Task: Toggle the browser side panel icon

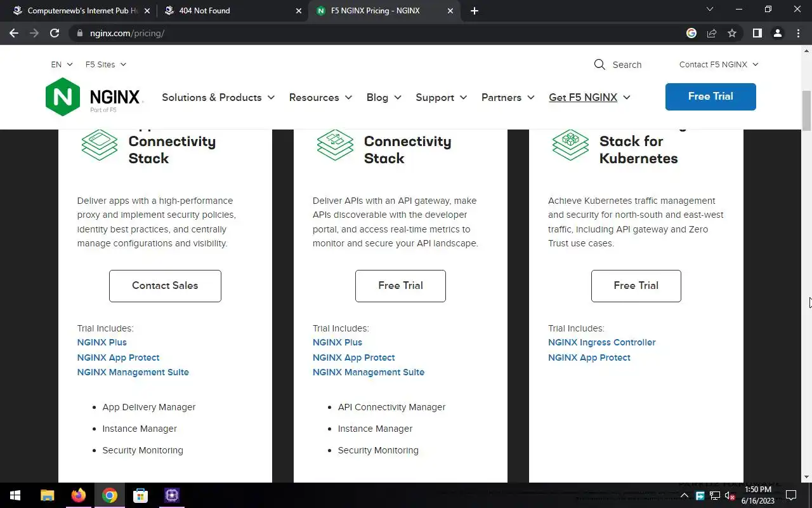Action: [x=757, y=33]
